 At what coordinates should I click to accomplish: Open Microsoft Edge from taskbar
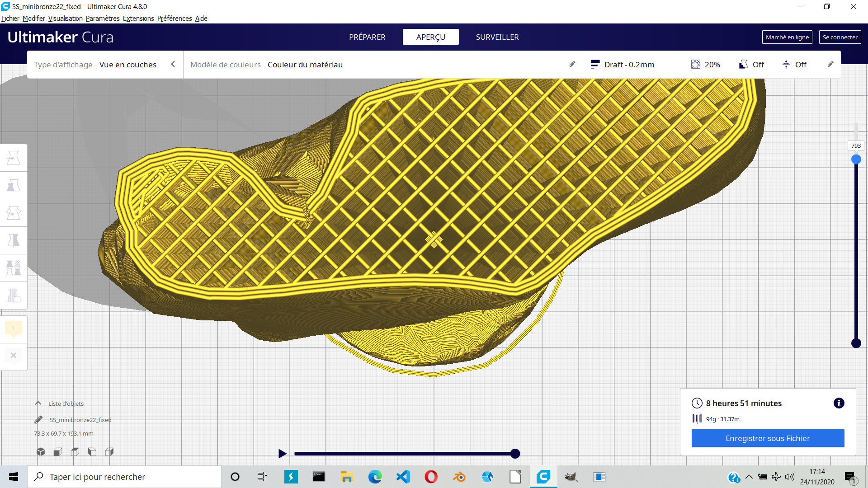pyautogui.click(x=375, y=477)
